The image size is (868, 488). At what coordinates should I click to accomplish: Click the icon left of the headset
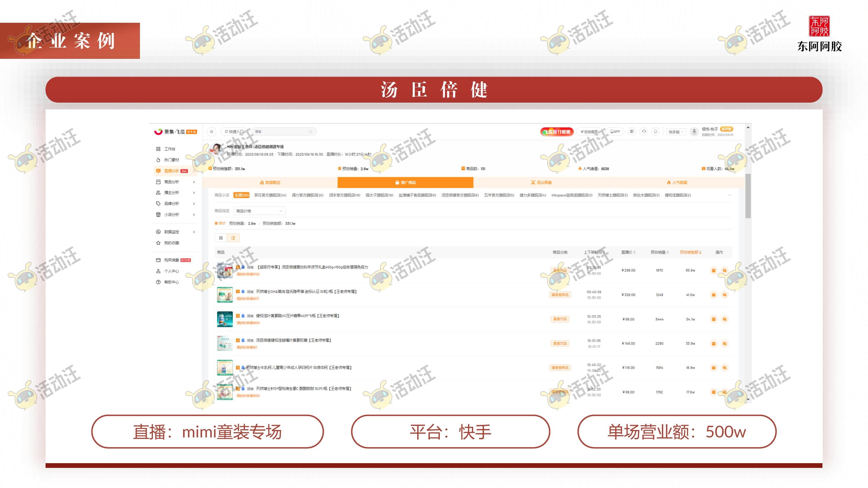point(632,132)
